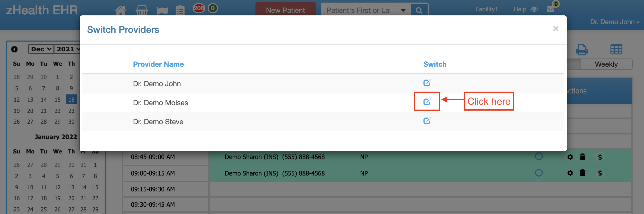Open the clipboard tasks icon
The image size is (644, 214).
[x=180, y=10]
